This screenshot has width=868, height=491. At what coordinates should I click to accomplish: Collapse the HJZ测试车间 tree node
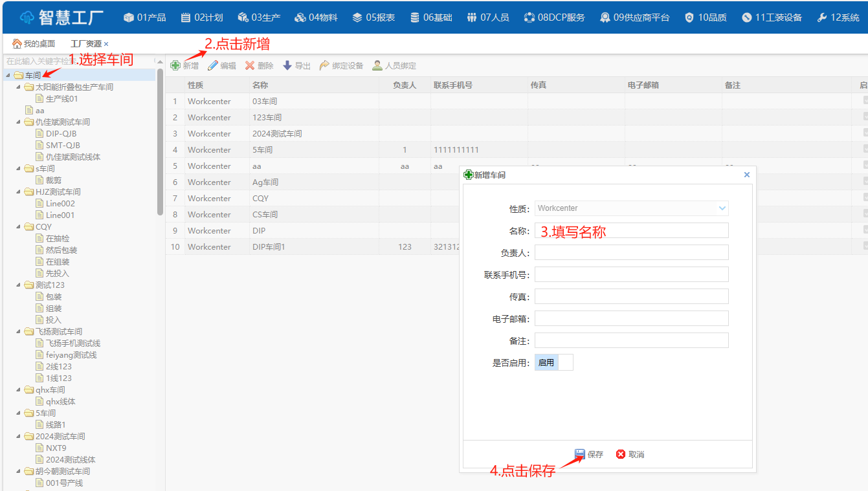pos(19,191)
